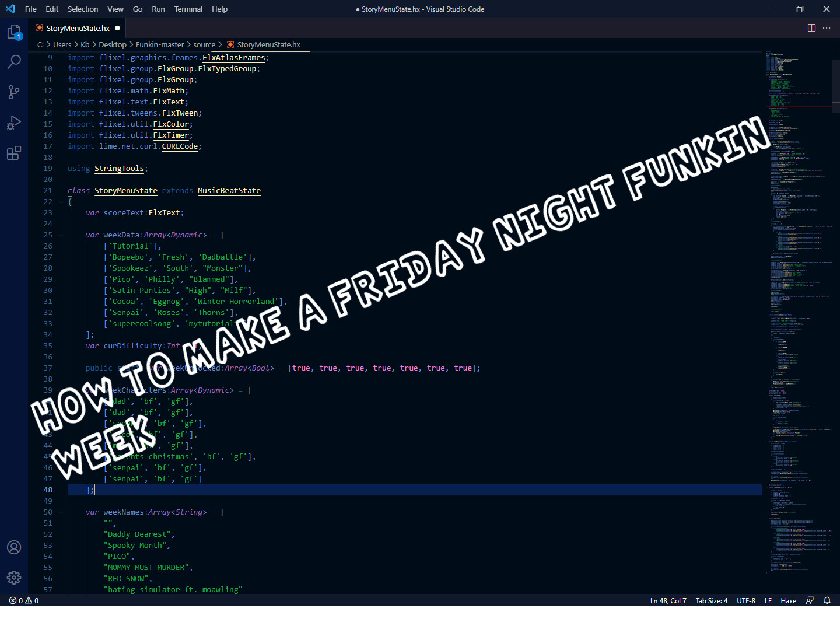
Task: Click the feedback smiley in the status bar
Action: click(810, 600)
